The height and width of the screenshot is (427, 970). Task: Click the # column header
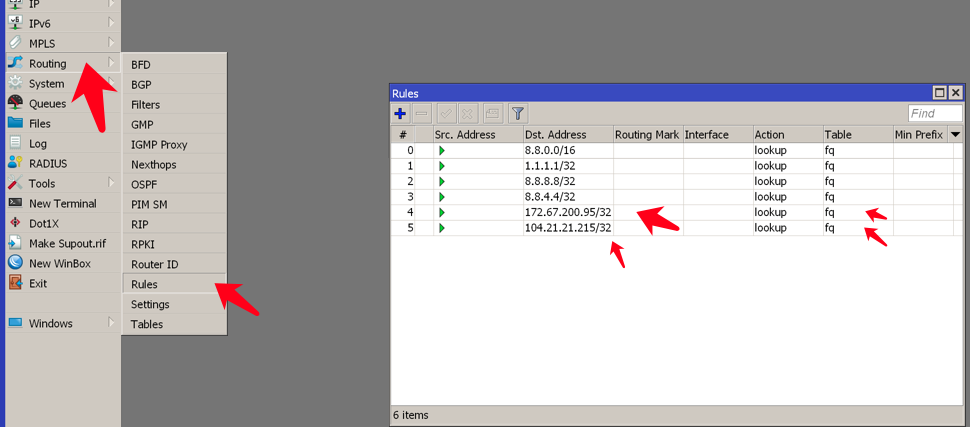pos(403,134)
